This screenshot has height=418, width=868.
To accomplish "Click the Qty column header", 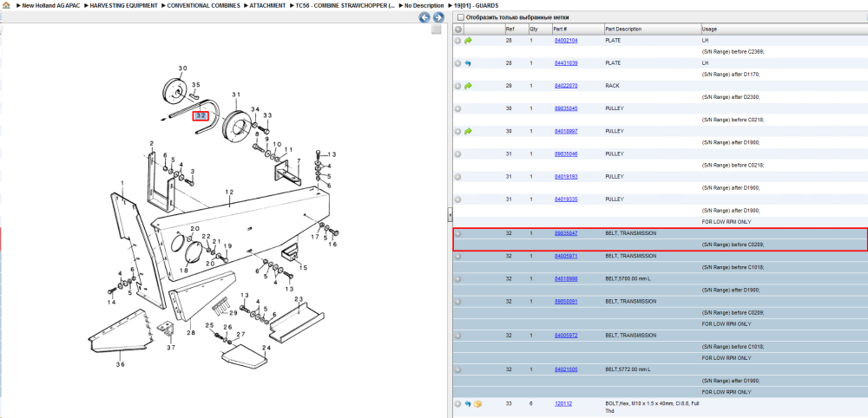I will pyautogui.click(x=539, y=29).
